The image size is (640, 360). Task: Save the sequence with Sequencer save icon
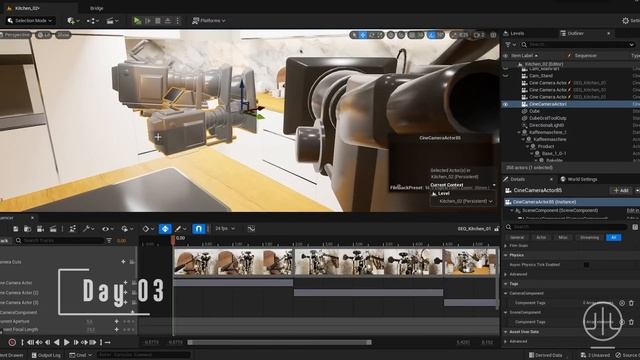tap(16, 229)
